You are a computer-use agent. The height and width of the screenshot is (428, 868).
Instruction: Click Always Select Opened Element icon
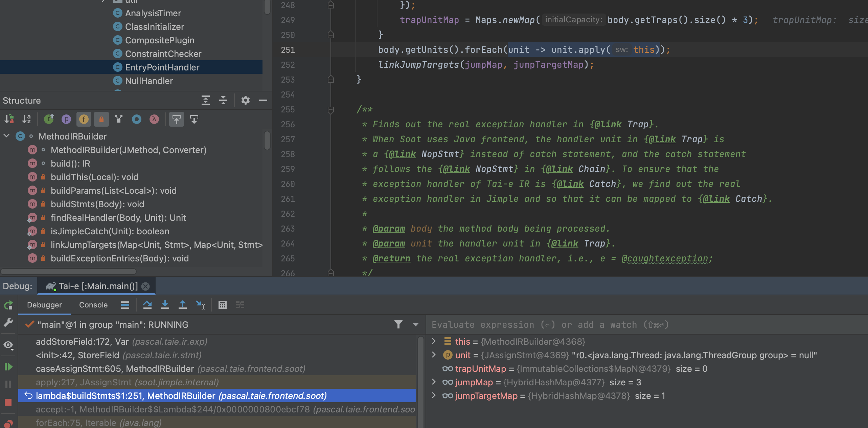(177, 119)
